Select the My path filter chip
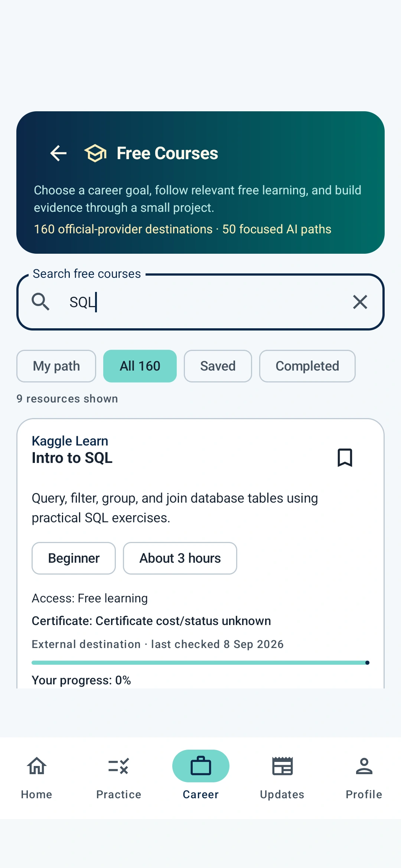401x868 pixels. [x=56, y=366]
